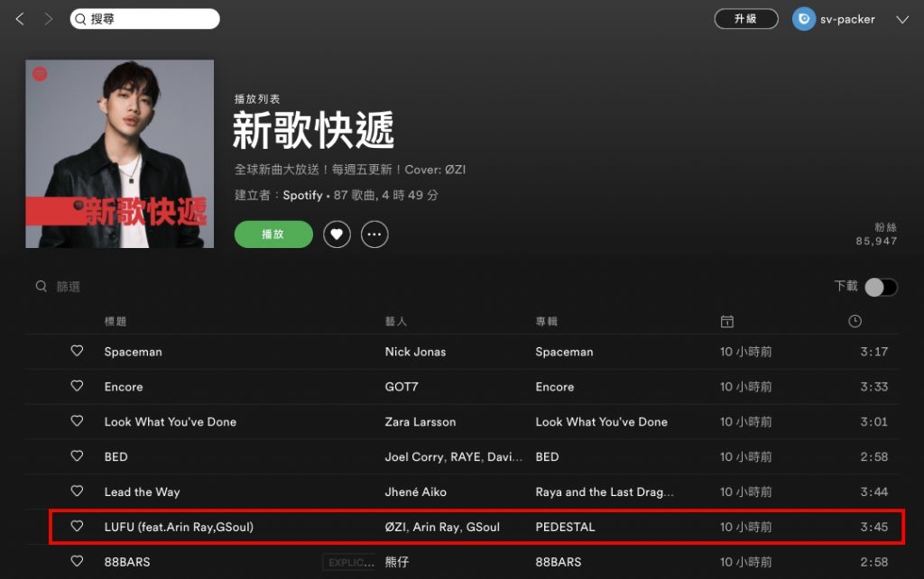
Task: Go back with the left arrow
Action: point(20,19)
